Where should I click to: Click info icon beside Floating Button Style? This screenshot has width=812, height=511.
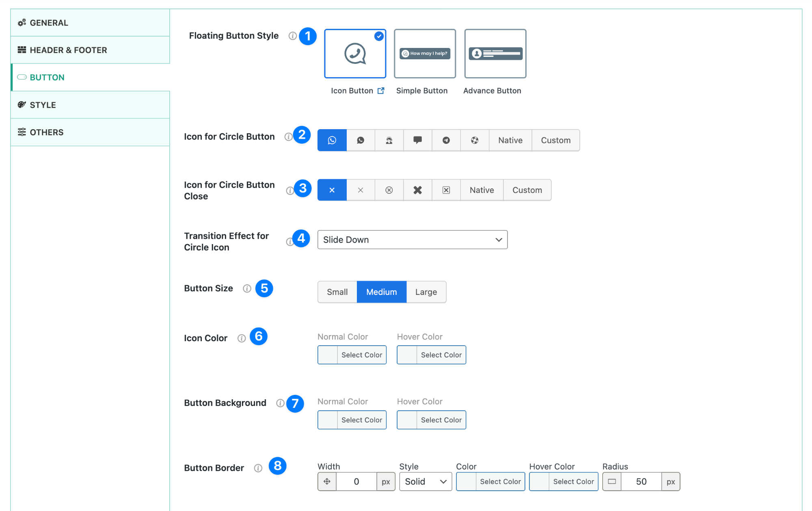click(x=292, y=36)
